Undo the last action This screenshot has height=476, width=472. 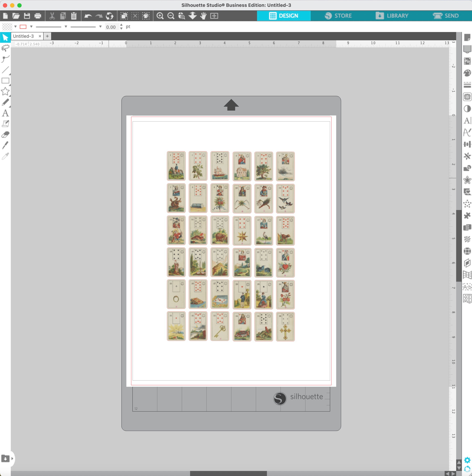click(88, 16)
